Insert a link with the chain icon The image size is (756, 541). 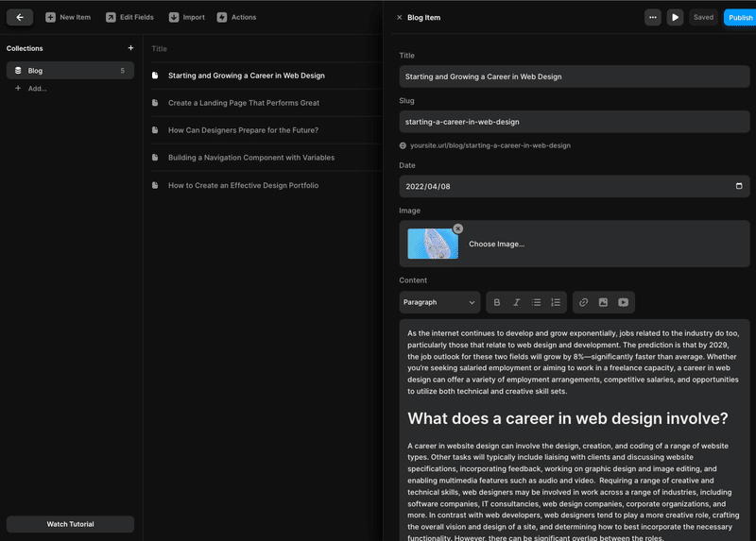click(x=583, y=302)
